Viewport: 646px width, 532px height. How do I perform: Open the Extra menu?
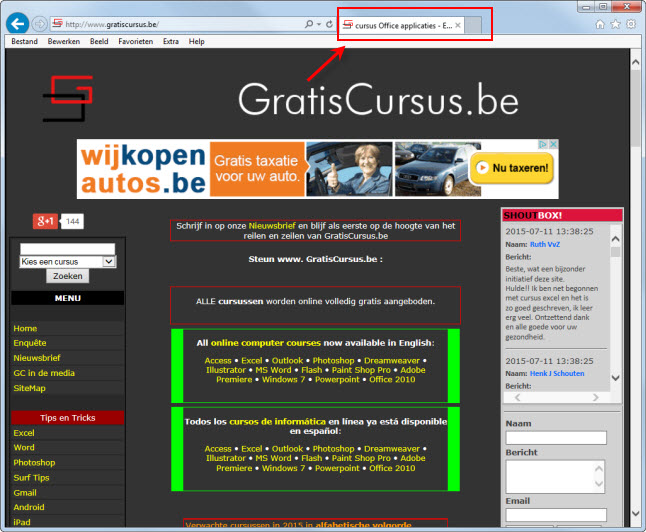(x=171, y=41)
